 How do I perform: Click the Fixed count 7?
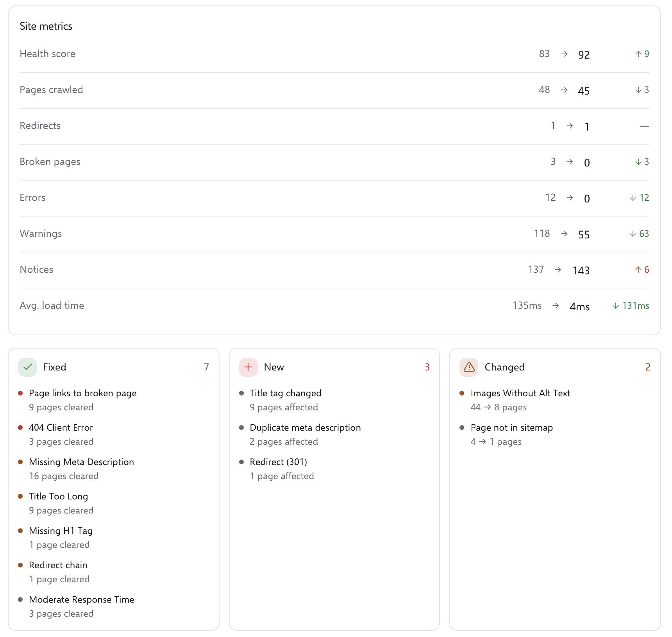click(x=206, y=367)
